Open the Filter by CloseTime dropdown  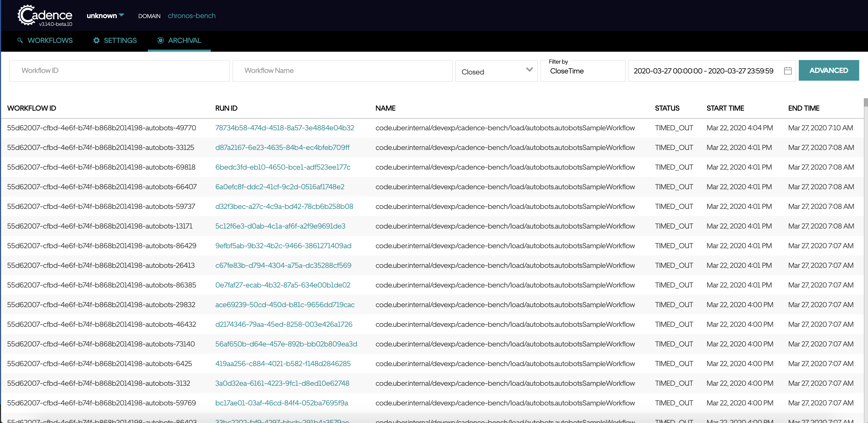click(x=582, y=71)
